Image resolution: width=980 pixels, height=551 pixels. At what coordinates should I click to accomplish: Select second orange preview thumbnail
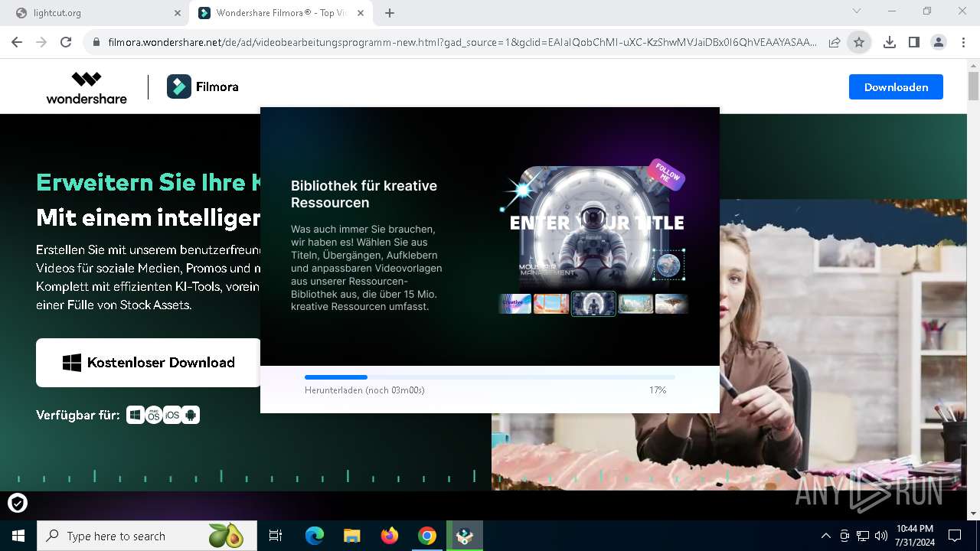point(551,304)
